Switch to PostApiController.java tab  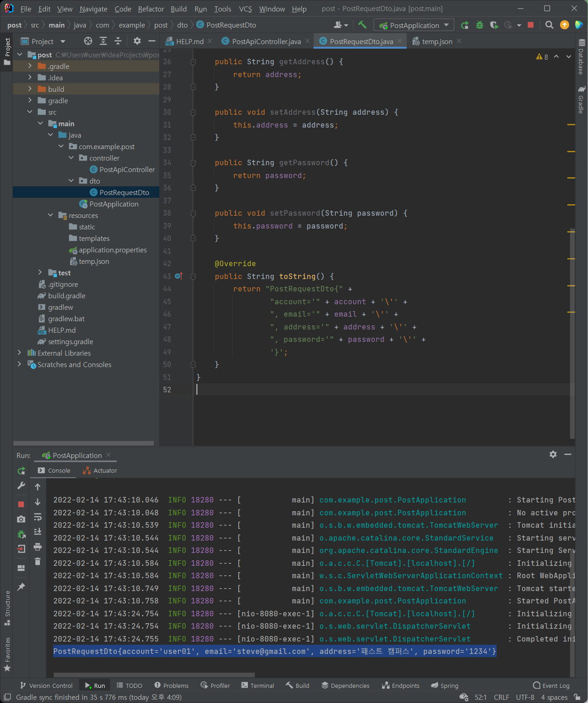[266, 41]
